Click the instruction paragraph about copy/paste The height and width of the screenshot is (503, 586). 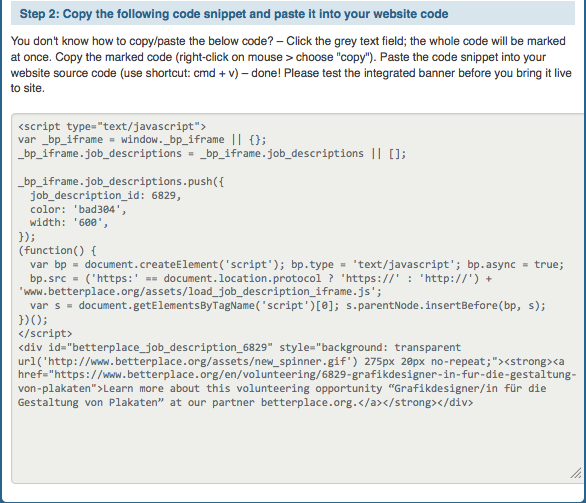[x=292, y=65]
